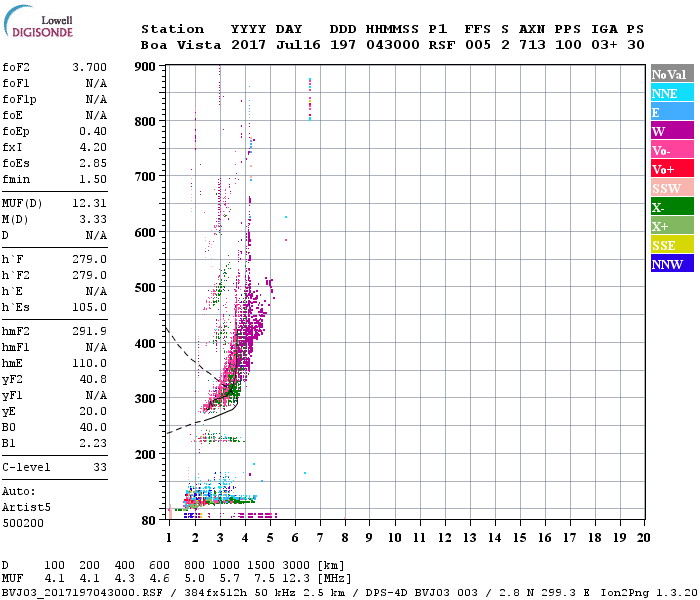Select the X- dark green legend swatch
Screen dimensions: 700x600
point(672,207)
